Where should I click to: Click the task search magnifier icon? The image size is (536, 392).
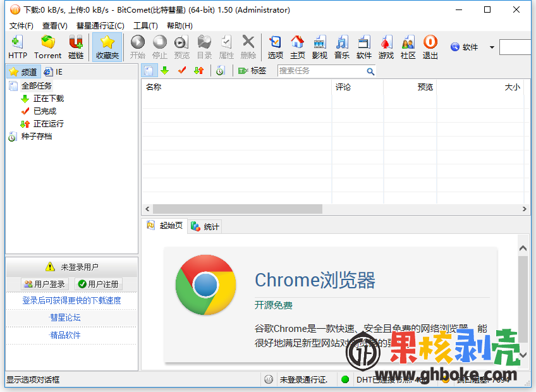tap(370, 71)
